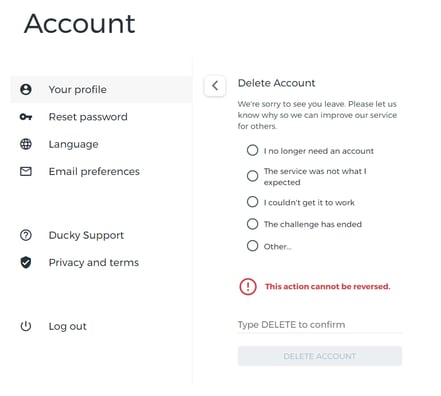Select "I couldn't get it to work"
Viewport: 441px width, 396px height.
coord(252,202)
